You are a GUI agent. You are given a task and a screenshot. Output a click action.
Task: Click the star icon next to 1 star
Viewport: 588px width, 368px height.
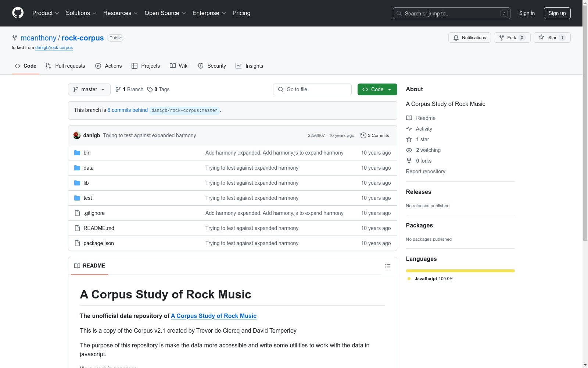coord(409,139)
